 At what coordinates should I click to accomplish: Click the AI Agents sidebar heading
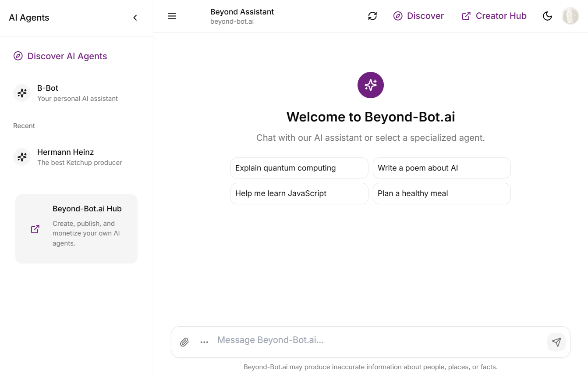(x=29, y=18)
